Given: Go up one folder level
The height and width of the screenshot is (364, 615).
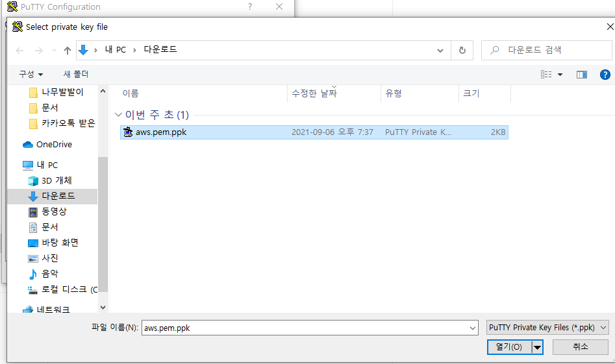Looking at the screenshot, I should pyautogui.click(x=68, y=50).
